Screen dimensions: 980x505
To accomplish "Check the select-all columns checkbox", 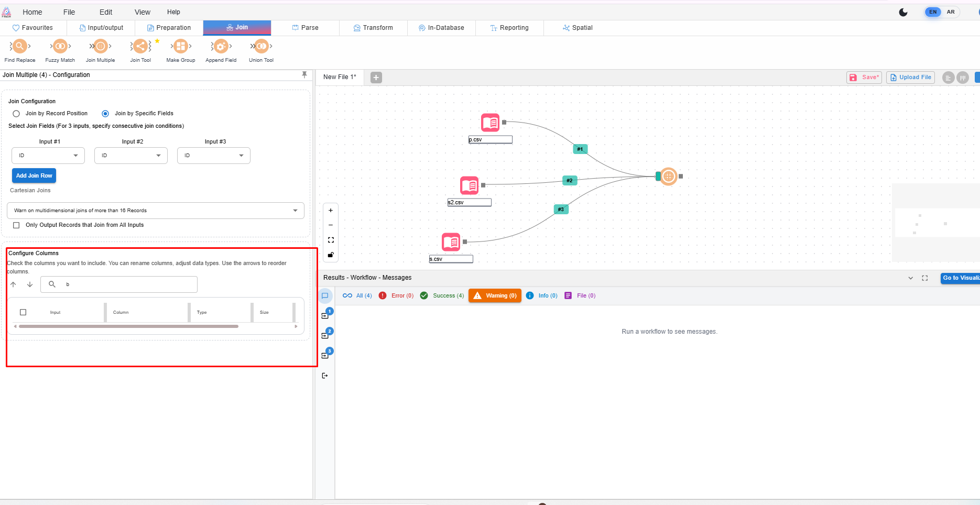I will (23, 312).
